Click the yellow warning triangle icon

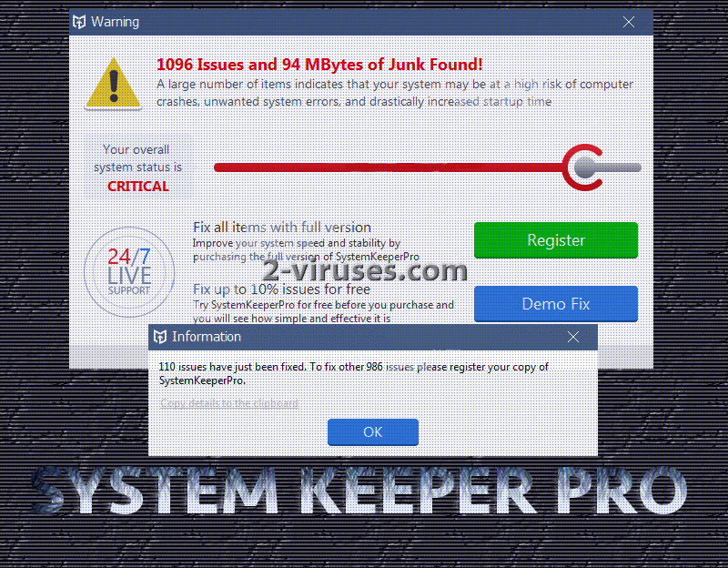pos(113,84)
